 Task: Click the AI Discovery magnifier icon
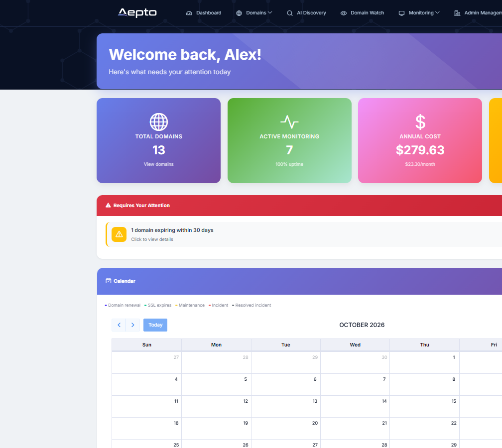pyautogui.click(x=290, y=13)
